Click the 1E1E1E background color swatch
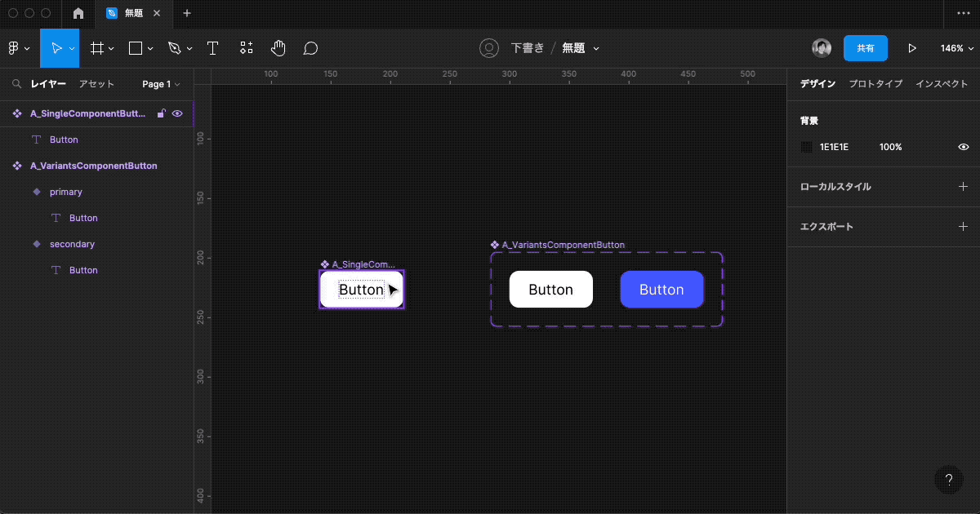 [x=807, y=147]
